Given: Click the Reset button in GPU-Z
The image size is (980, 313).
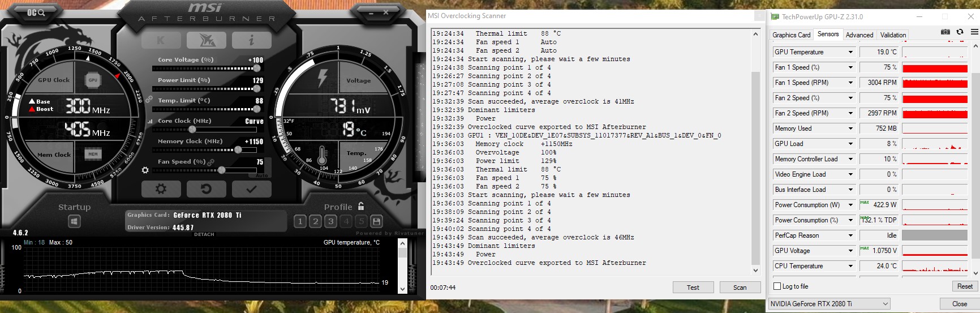Looking at the screenshot, I should click(x=965, y=286).
